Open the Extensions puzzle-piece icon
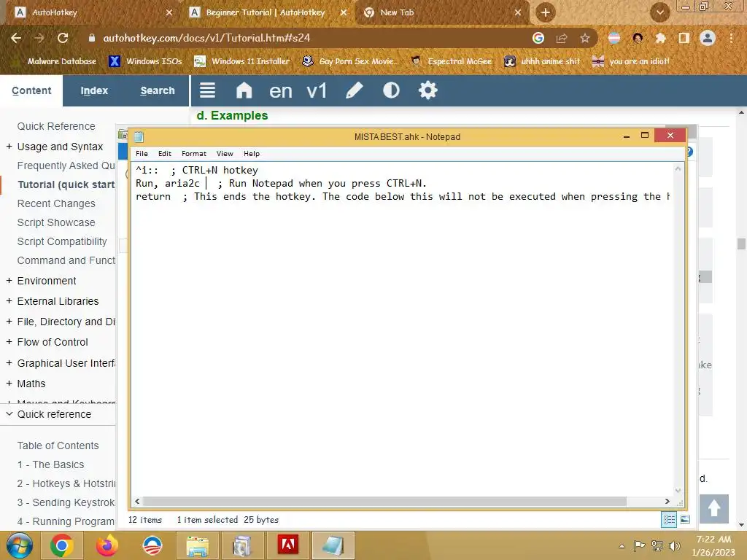 [x=660, y=38]
